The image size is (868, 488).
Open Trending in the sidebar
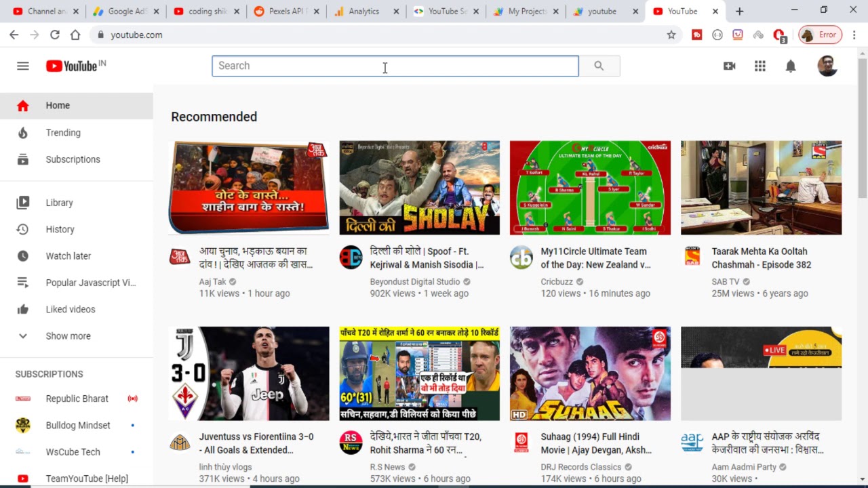63,133
